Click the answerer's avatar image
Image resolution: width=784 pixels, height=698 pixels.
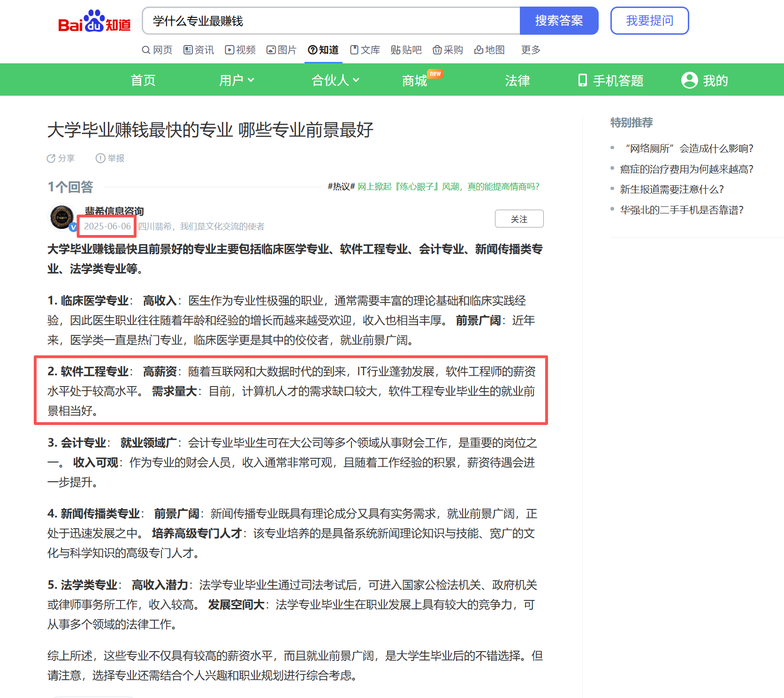coord(61,217)
